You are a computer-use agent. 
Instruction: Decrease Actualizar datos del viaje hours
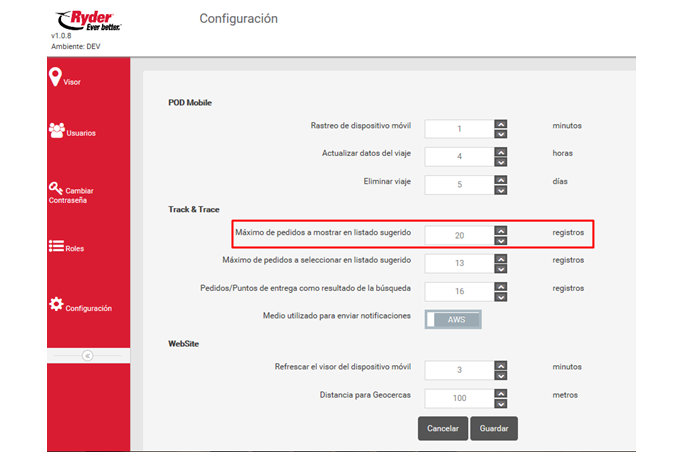click(x=500, y=161)
